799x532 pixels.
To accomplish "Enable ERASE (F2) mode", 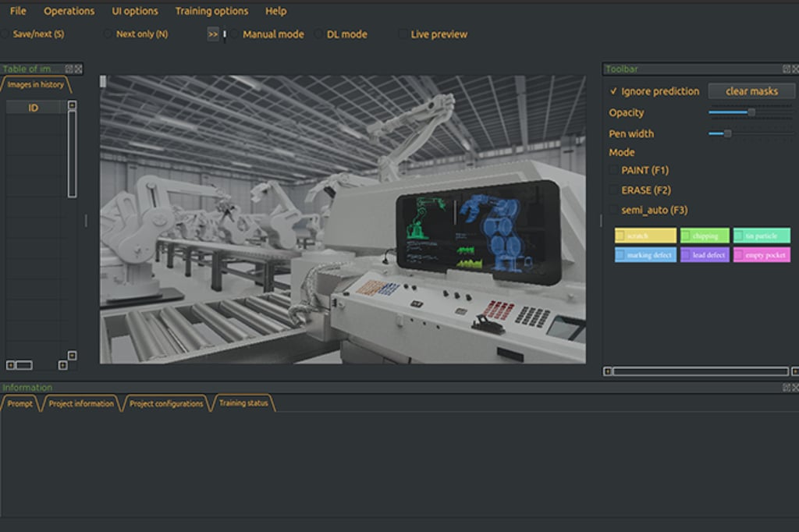I will pyautogui.click(x=612, y=190).
